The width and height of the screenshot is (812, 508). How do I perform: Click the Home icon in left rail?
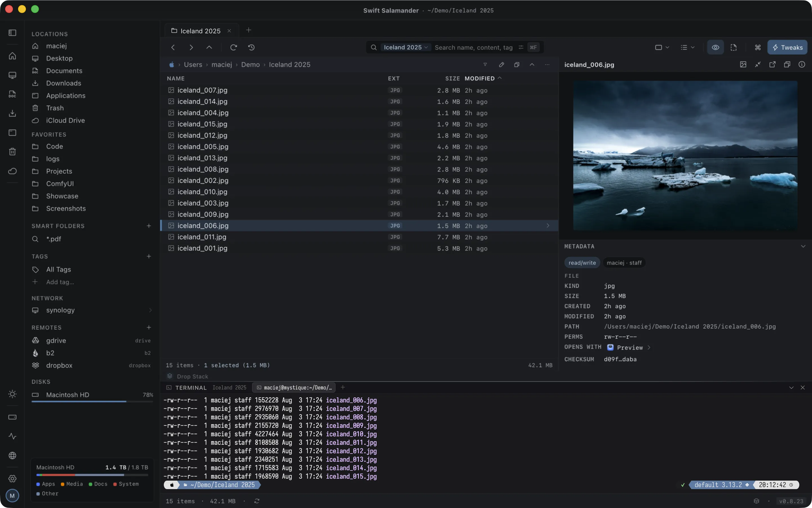pos(12,56)
